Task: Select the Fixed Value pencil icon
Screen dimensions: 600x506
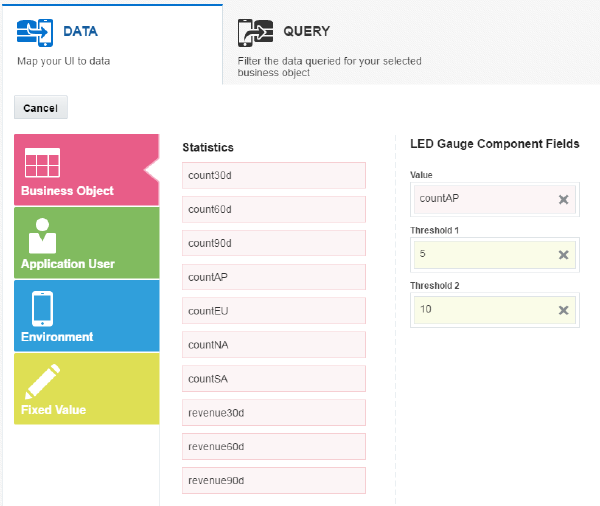Action: [x=43, y=381]
